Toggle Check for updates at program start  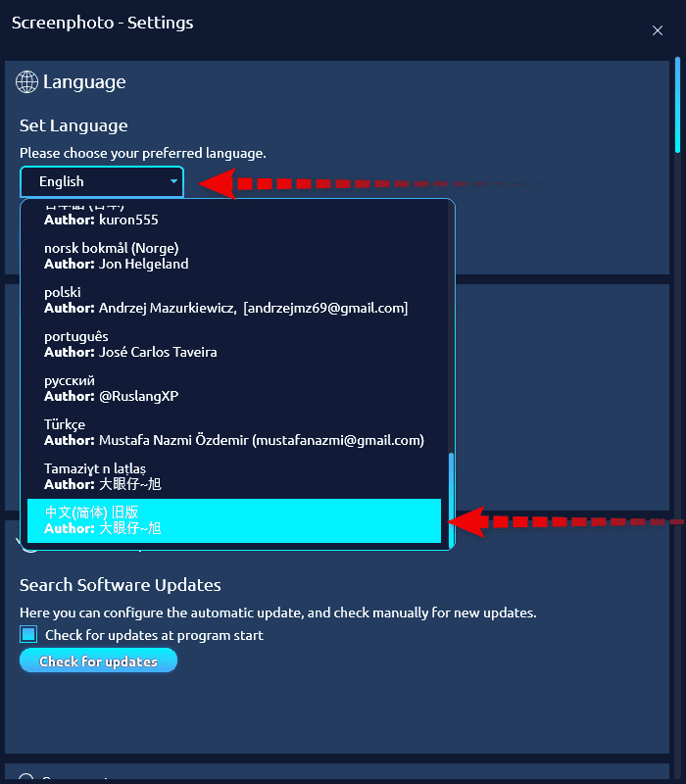[x=28, y=635]
